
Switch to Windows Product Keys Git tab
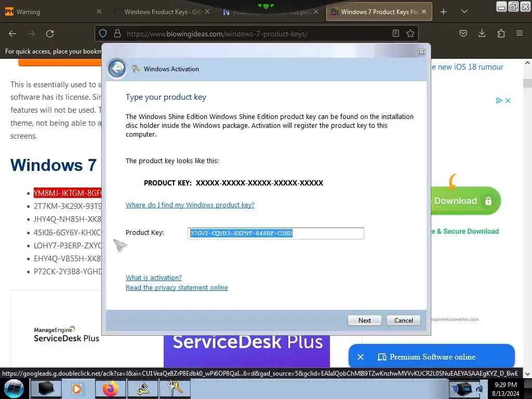[162, 12]
